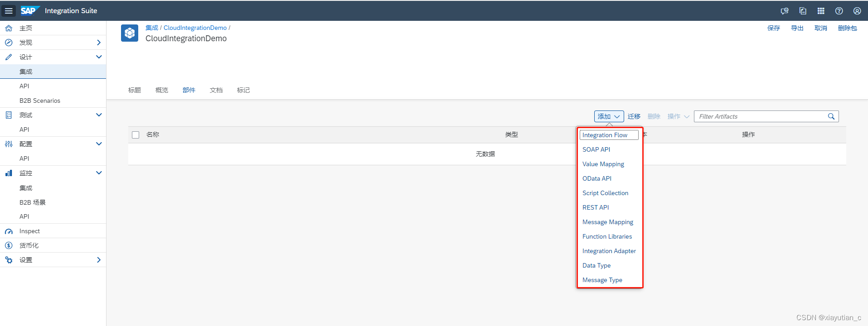Select Data Type from add menu

tap(596, 265)
